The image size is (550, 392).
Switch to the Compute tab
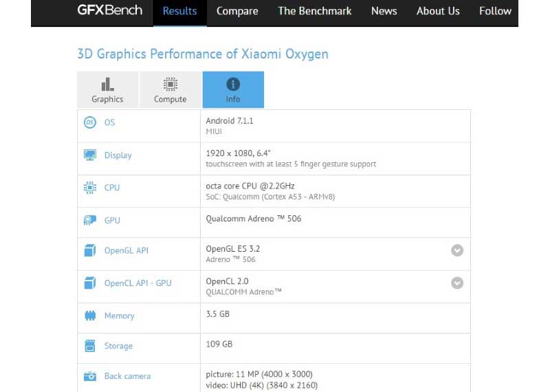pos(170,90)
